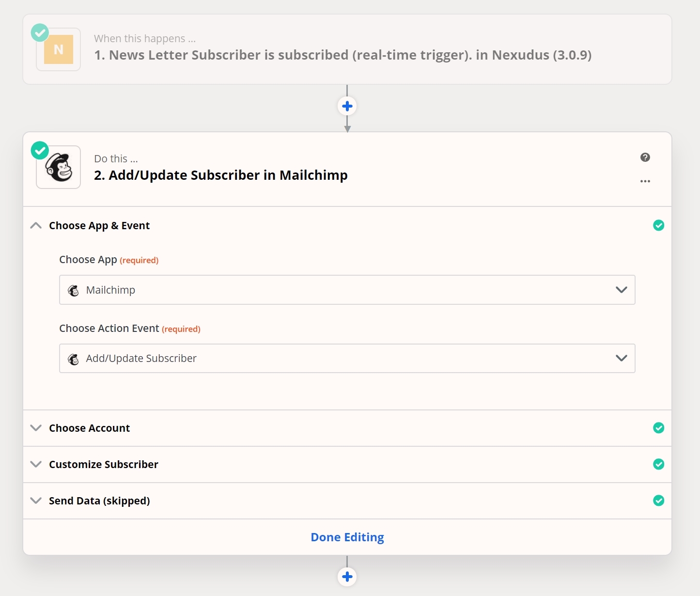The image size is (700, 596).
Task: Expand the Send Data (skipped) section
Action: click(x=36, y=501)
